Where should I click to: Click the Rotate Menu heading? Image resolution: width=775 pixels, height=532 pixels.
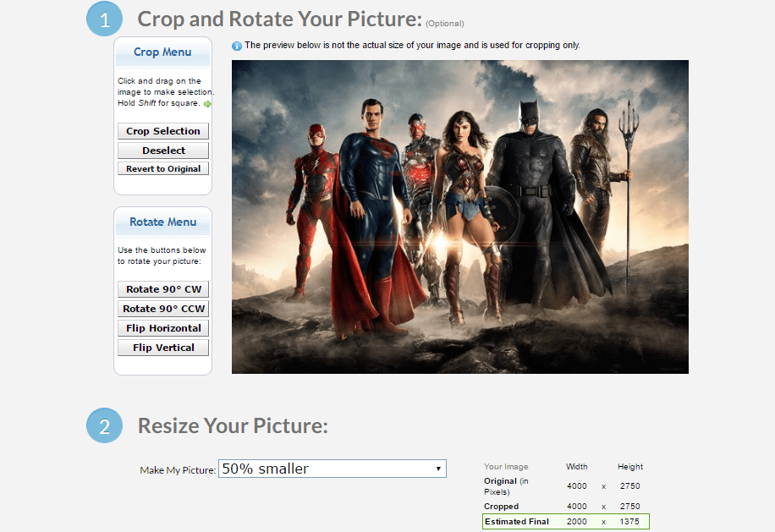point(162,222)
